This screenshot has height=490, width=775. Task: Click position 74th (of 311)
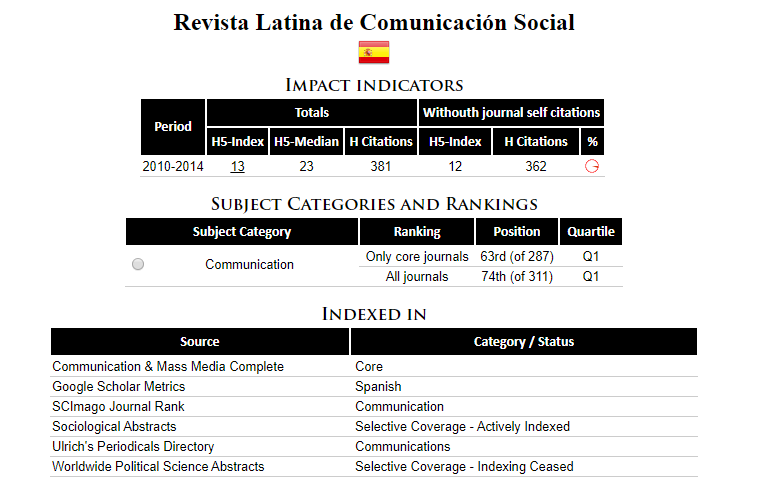tap(517, 276)
